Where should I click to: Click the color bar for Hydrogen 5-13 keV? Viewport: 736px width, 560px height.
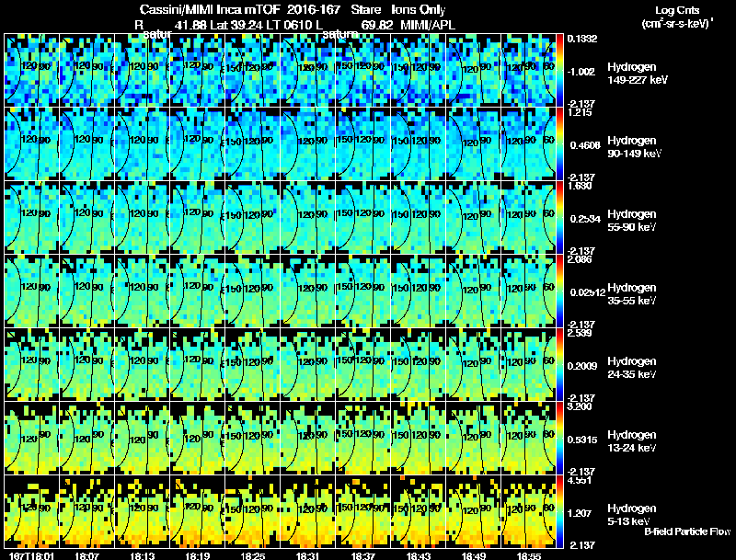pyautogui.click(x=559, y=511)
